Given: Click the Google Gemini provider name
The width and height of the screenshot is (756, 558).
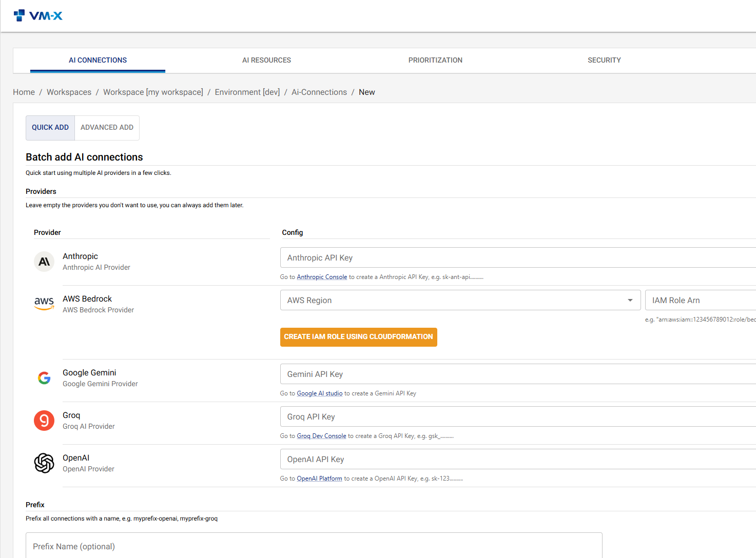Looking at the screenshot, I should [89, 373].
